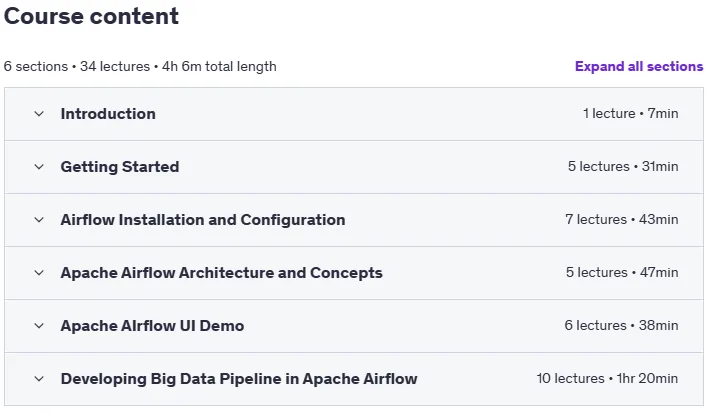Click the 1 lecture • 7min label
Screen dimensions: 708x413
pyautogui.click(x=630, y=113)
